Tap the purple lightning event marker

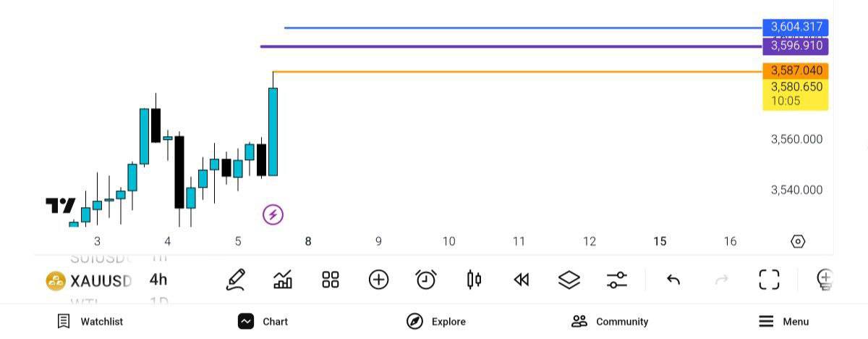click(273, 214)
